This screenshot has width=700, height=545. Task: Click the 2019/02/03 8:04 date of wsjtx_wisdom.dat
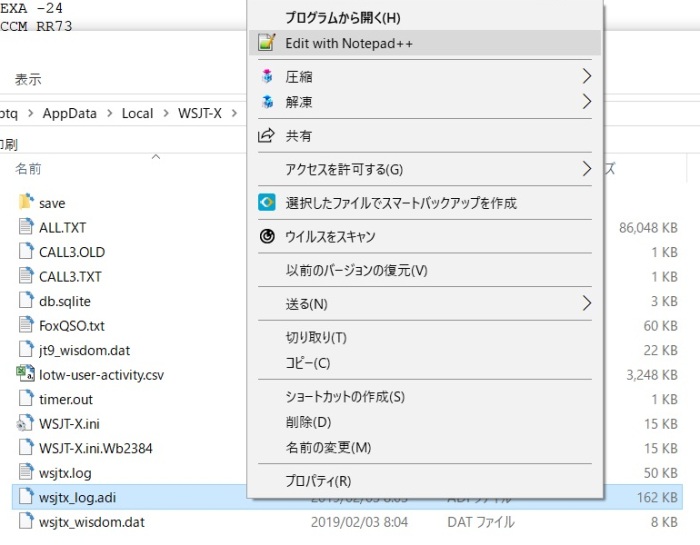coord(359,522)
